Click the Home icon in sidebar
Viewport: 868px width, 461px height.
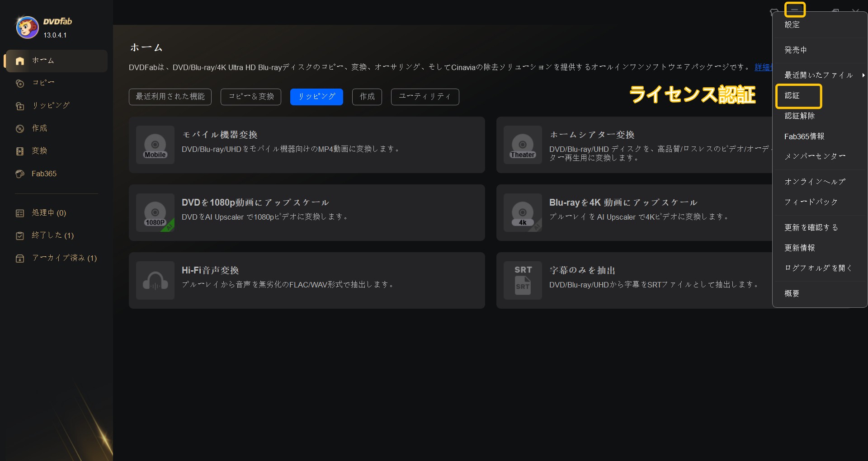(20, 61)
